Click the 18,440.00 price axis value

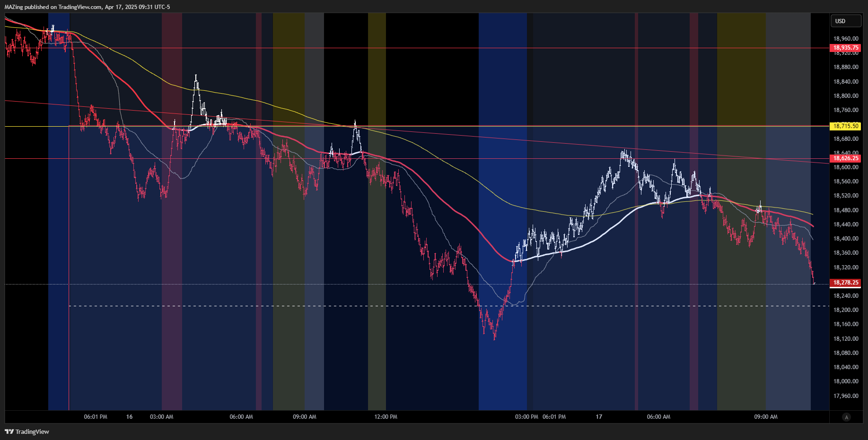click(x=846, y=224)
